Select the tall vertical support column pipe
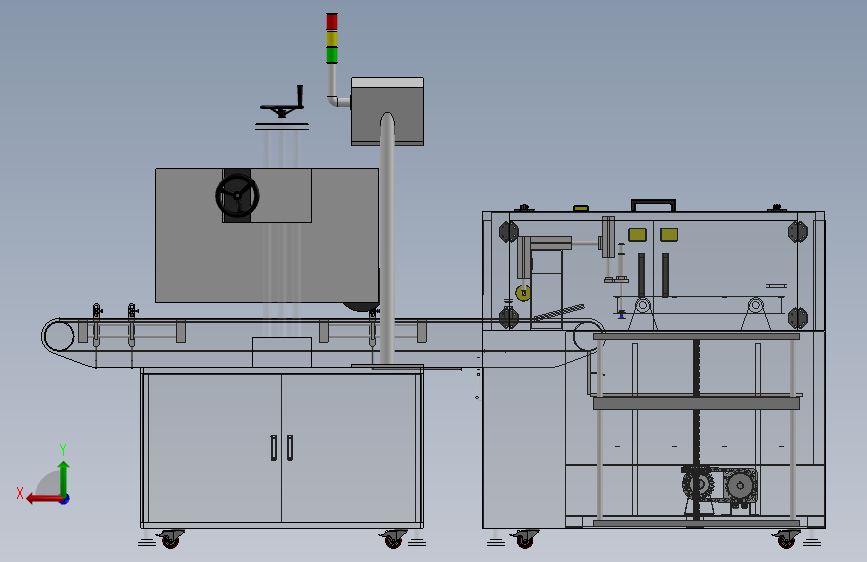Image resolution: width=867 pixels, height=562 pixels. pyautogui.click(x=387, y=239)
